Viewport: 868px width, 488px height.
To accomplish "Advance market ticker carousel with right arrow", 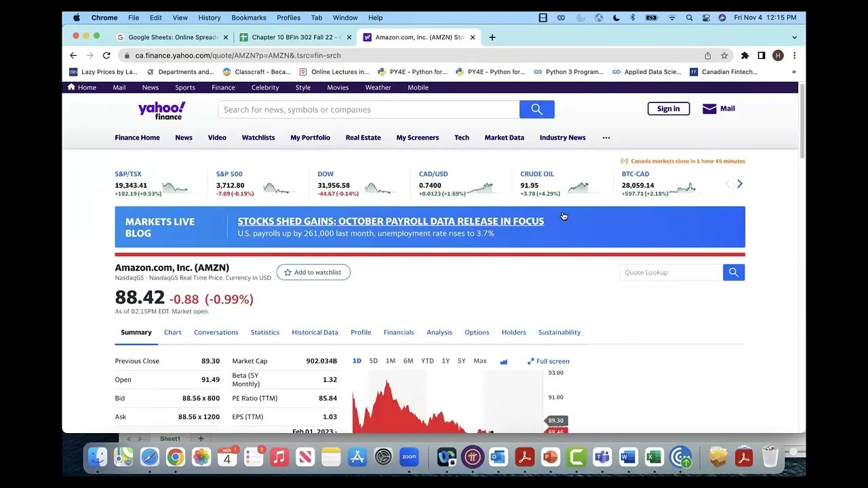I will (x=740, y=184).
